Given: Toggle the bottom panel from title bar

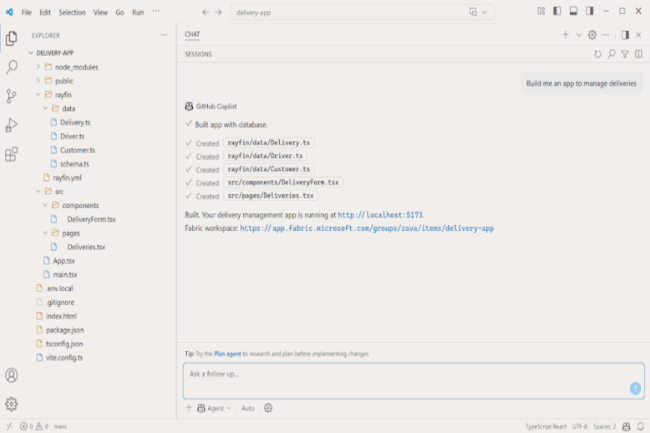Looking at the screenshot, I should click(573, 11).
